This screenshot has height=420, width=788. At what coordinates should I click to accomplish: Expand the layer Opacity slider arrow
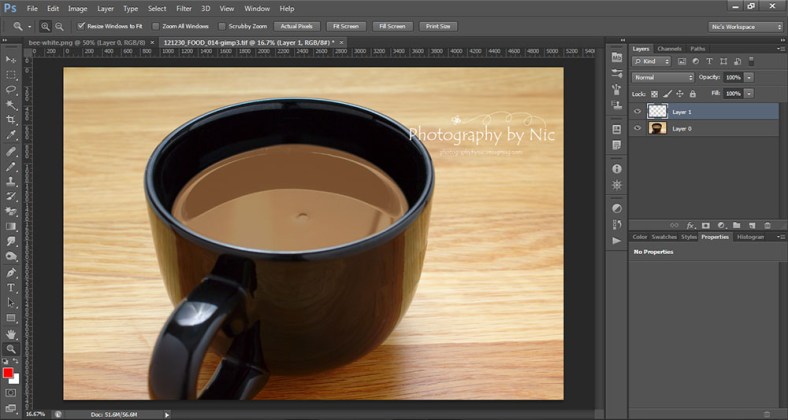point(749,77)
